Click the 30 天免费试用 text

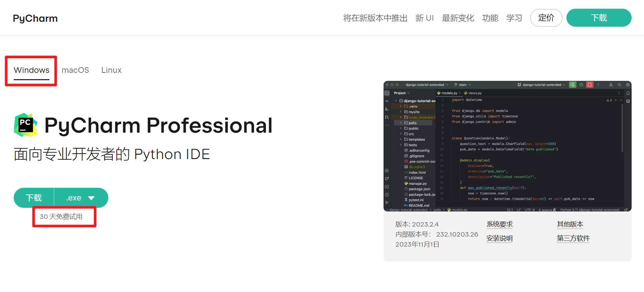click(x=61, y=217)
